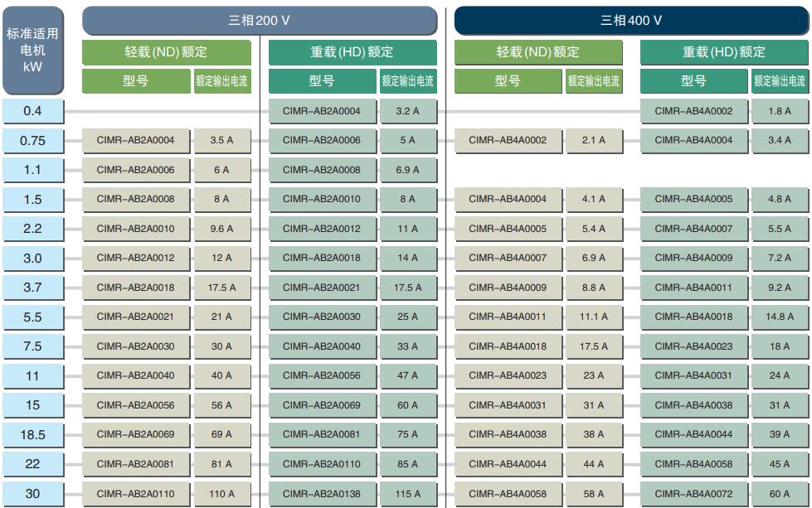The image size is (812, 508).
Task: Select the 3.2 A output current cell
Action: pyautogui.click(x=408, y=111)
